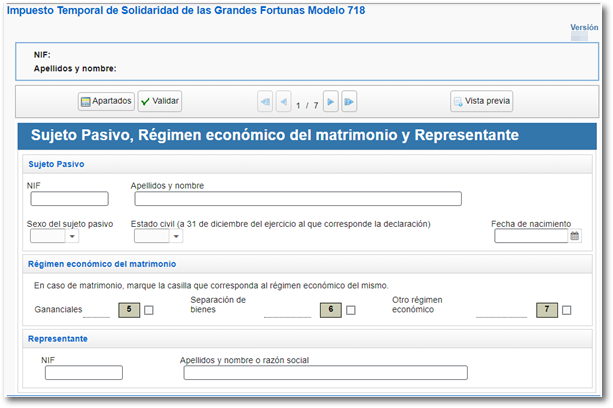Check the Separación de bienes box 6

(351, 310)
